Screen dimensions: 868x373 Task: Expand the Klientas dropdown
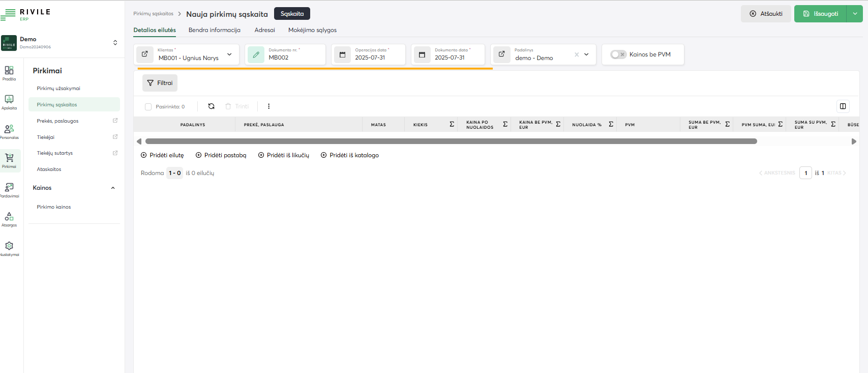pyautogui.click(x=229, y=54)
